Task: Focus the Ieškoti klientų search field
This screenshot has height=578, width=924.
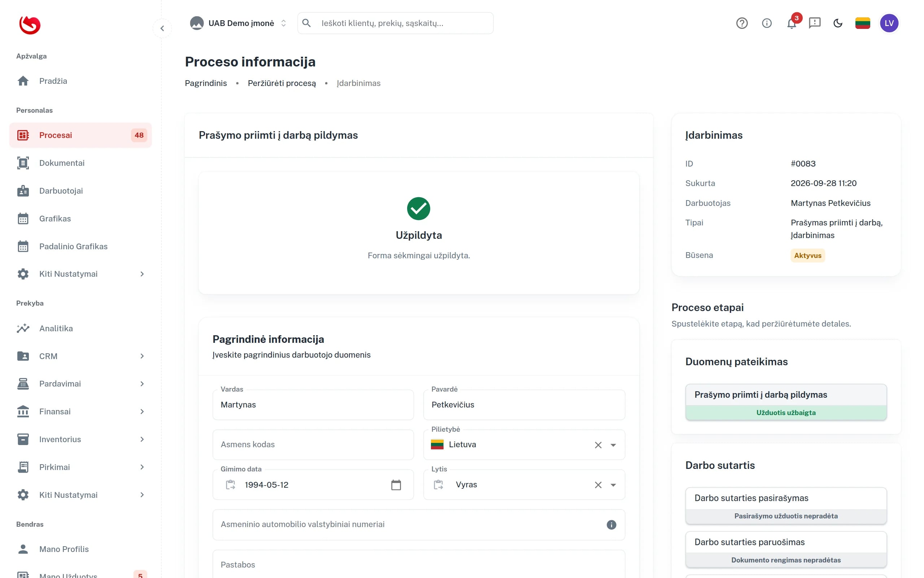Action: pos(395,23)
